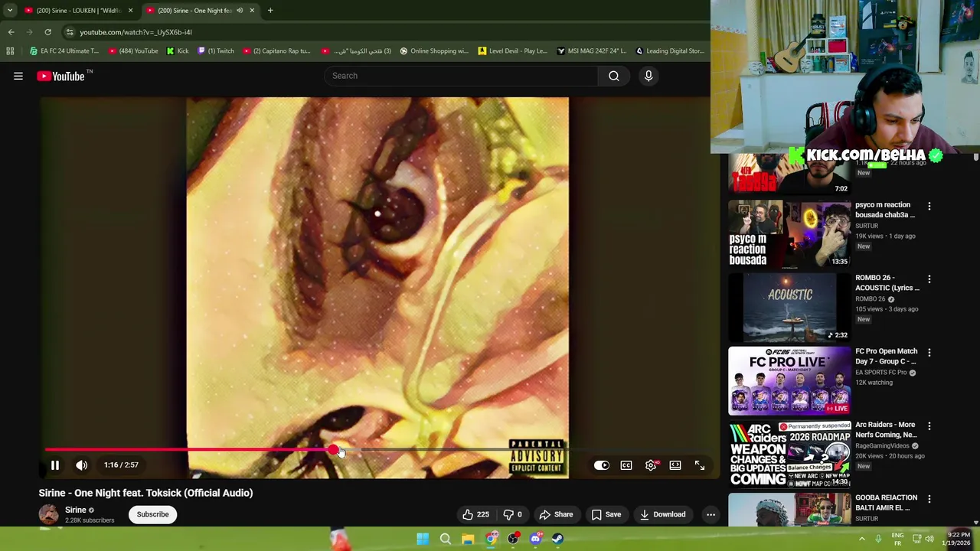Open FC PRO LIVE stream thumbnail
Image resolution: width=980 pixels, height=551 pixels.
click(x=789, y=380)
